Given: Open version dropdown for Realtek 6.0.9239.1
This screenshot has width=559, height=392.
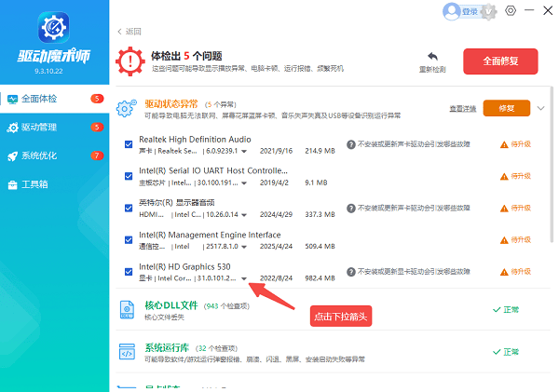Looking at the screenshot, I should [244, 151].
